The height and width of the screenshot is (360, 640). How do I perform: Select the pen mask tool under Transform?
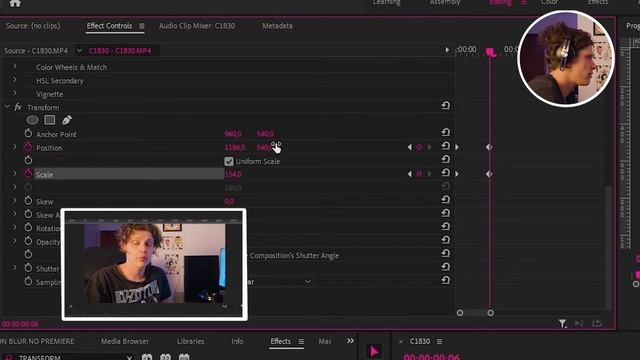(67, 120)
